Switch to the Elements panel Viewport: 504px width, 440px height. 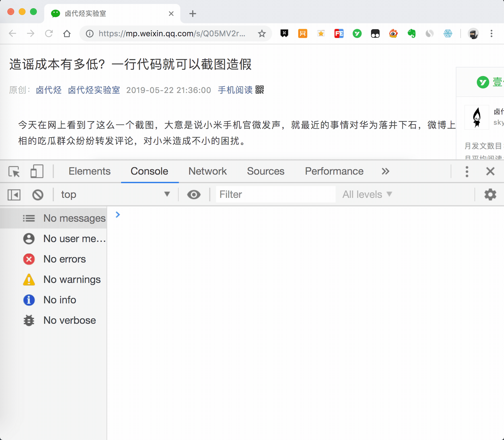(90, 171)
